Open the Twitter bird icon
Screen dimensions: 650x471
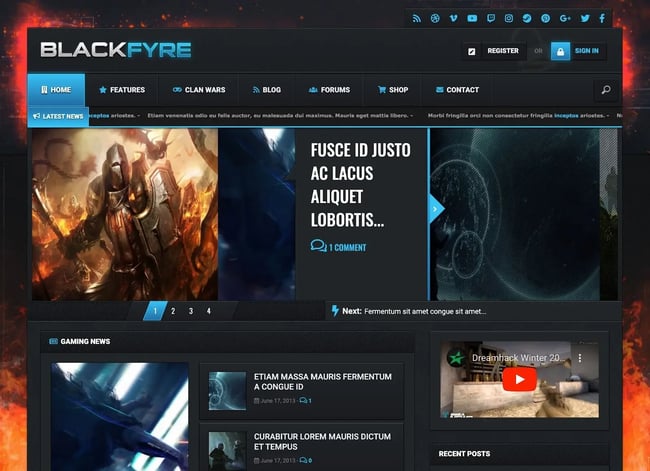585,18
